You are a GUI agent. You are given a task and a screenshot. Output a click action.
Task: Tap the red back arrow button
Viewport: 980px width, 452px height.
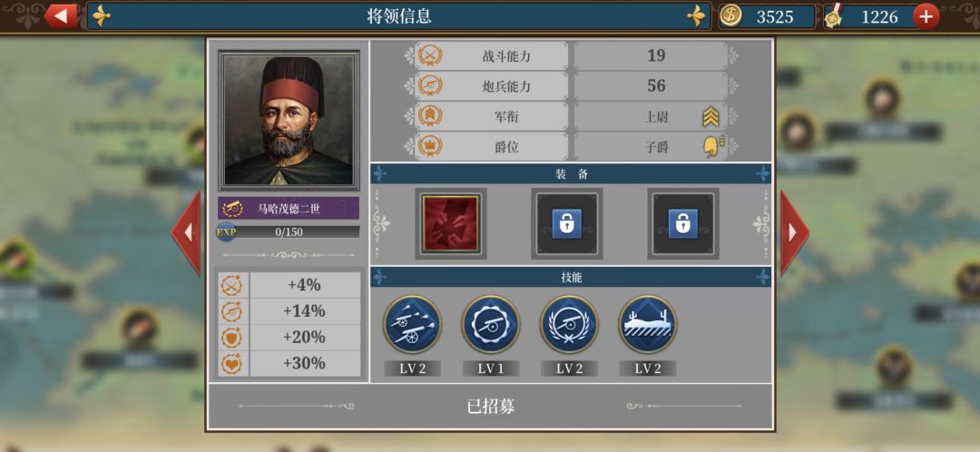click(62, 16)
